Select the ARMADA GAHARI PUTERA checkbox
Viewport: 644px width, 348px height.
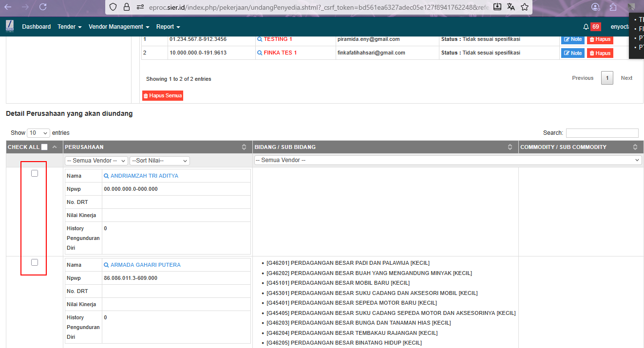click(35, 262)
